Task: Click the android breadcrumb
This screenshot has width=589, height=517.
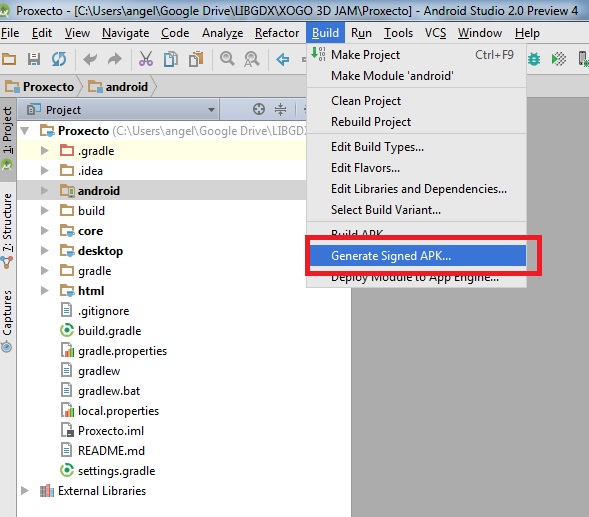Action: (118, 87)
